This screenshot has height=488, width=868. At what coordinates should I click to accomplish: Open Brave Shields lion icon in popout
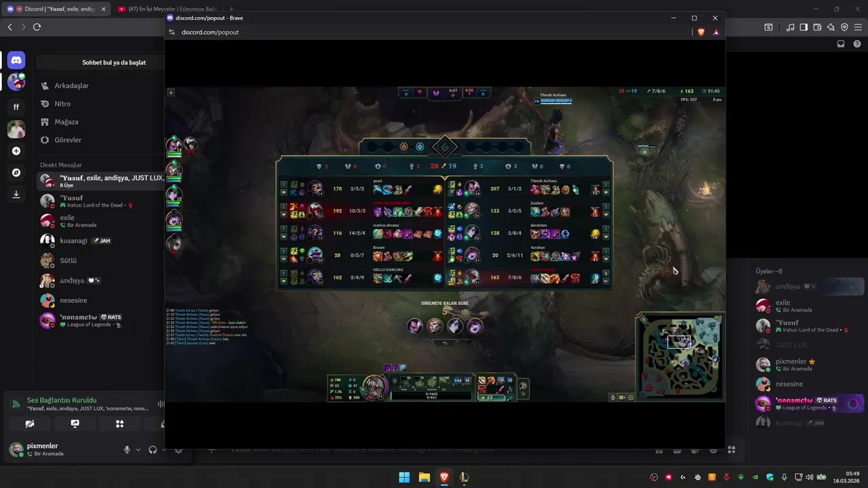tap(701, 32)
